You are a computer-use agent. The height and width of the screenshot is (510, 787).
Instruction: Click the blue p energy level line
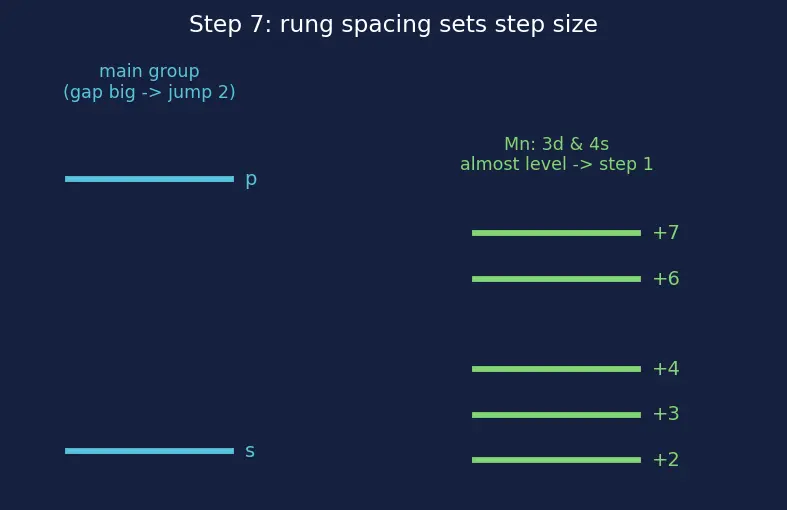tap(149, 179)
